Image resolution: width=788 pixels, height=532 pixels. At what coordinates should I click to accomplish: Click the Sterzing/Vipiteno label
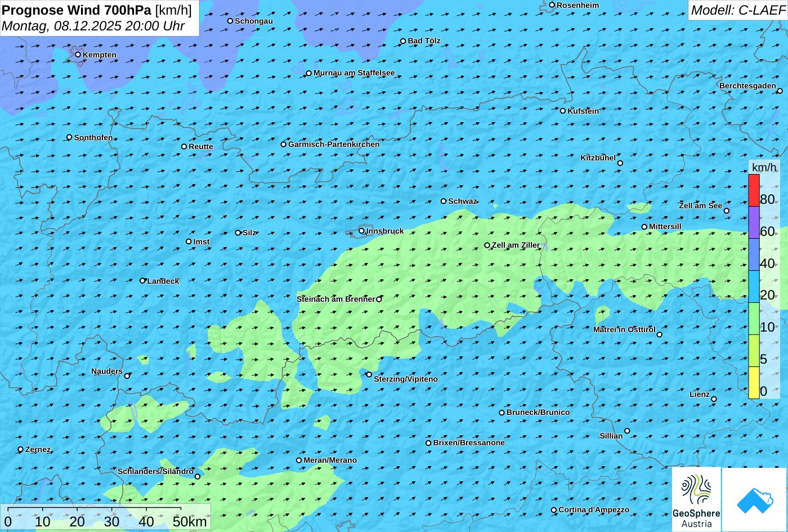(x=406, y=379)
